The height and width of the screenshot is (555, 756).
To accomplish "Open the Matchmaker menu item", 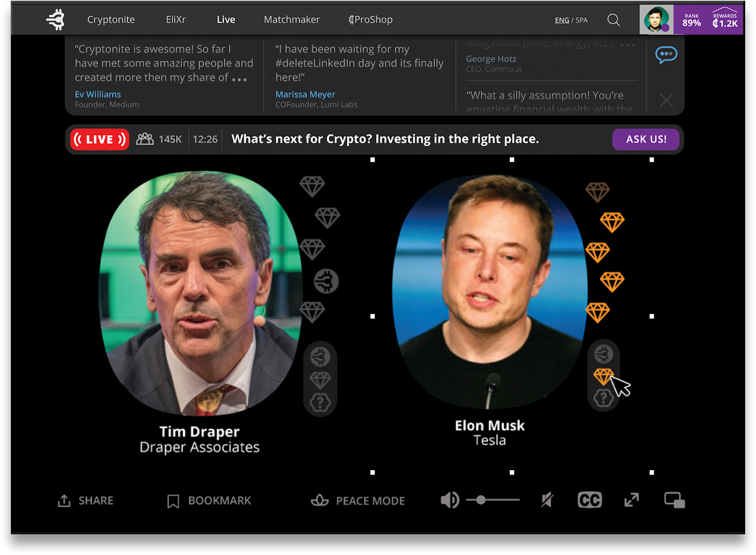I will pyautogui.click(x=292, y=19).
